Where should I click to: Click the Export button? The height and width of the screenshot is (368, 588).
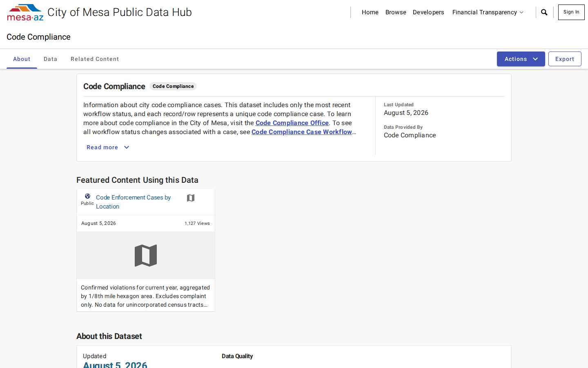tap(565, 59)
